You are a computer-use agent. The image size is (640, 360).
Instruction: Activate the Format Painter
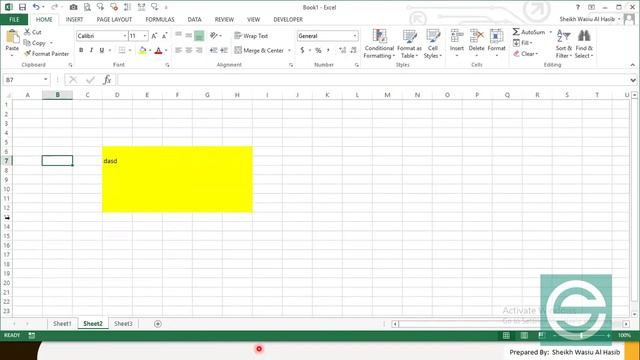(x=46, y=53)
